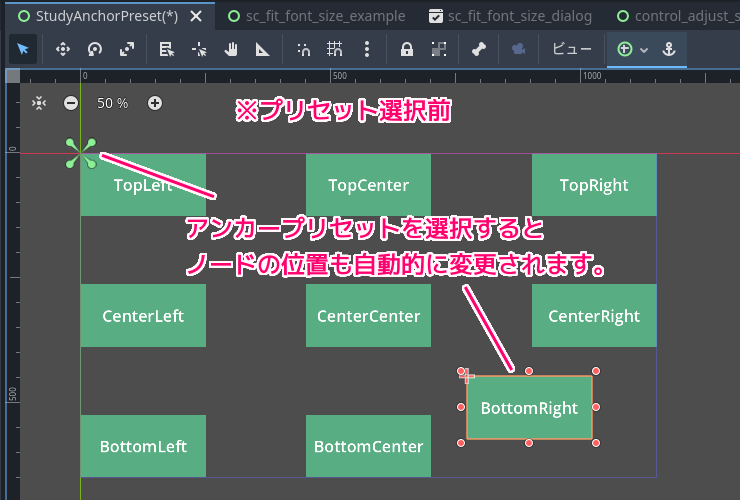
Task: Click BottomRight's bottom-left resize handle
Action: (x=461, y=443)
